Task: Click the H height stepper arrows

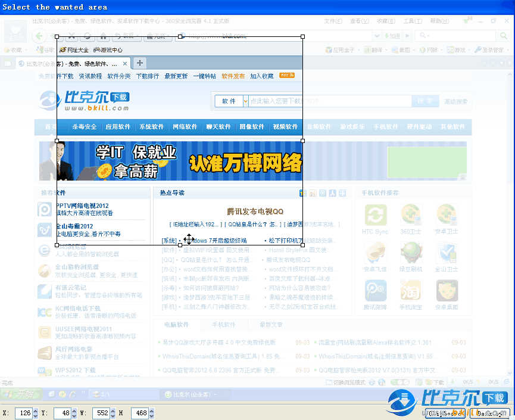Action: pyautogui.click(x=151, y=412)
